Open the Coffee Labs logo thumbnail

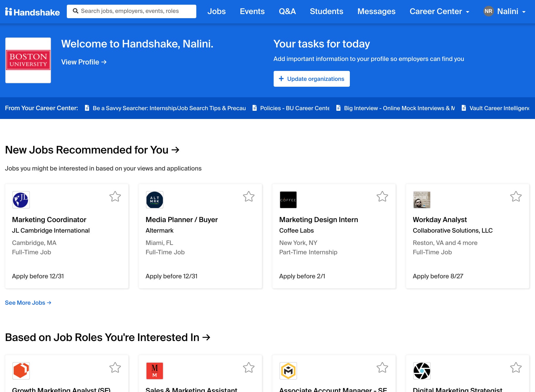click(x=288, y=200)
